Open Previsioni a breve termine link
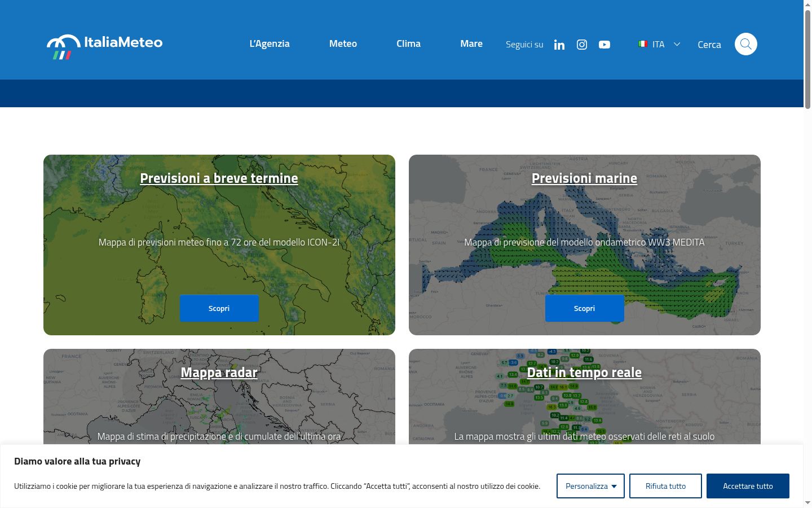This screenshot has width=812, height=508. (x=219, y=178)
